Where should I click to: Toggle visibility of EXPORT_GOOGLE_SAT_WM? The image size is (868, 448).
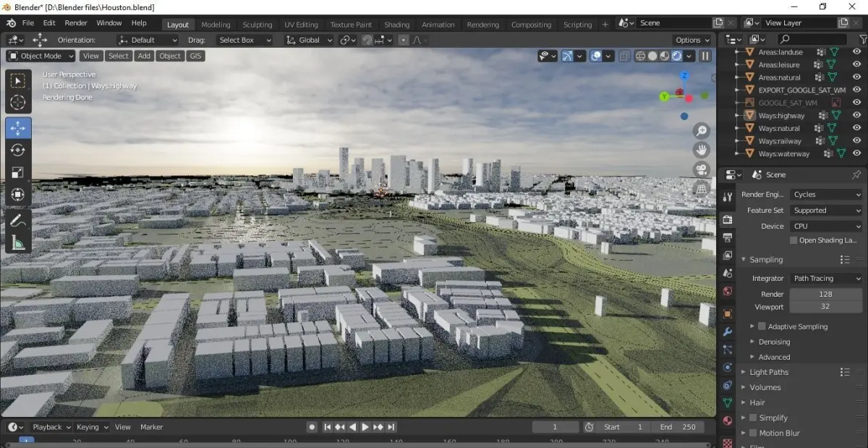pos(857,90)
